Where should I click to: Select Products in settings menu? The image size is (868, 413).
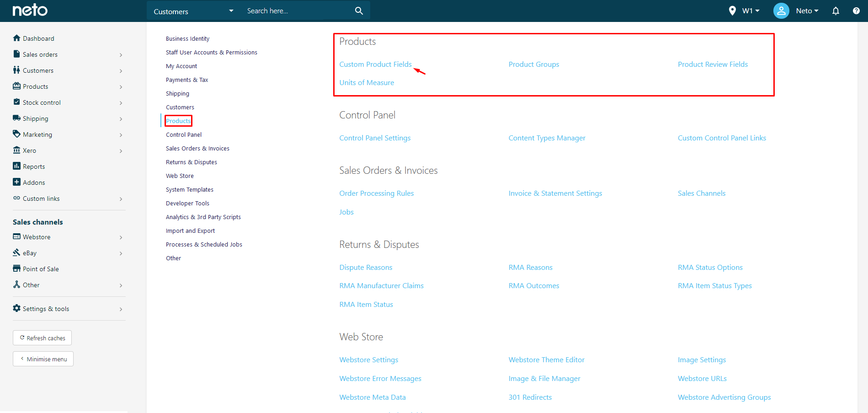click(178, 121)
